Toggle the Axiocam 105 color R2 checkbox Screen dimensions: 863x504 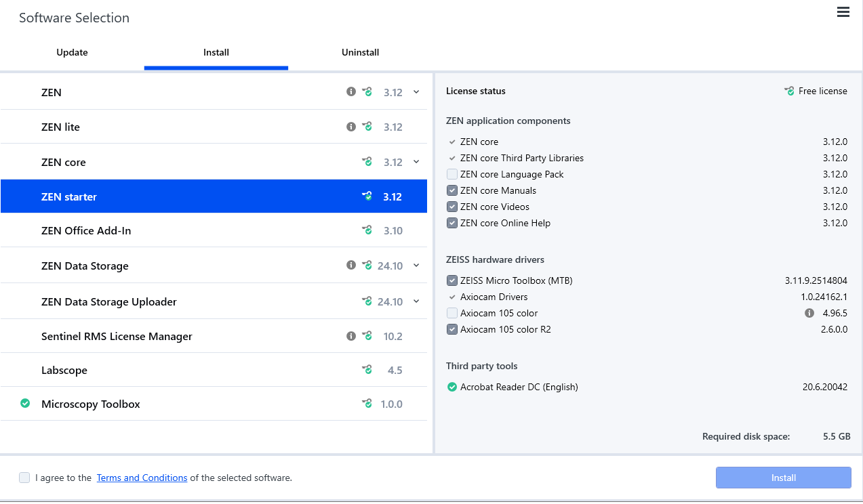pyautogui.click(x=451, y=329)
